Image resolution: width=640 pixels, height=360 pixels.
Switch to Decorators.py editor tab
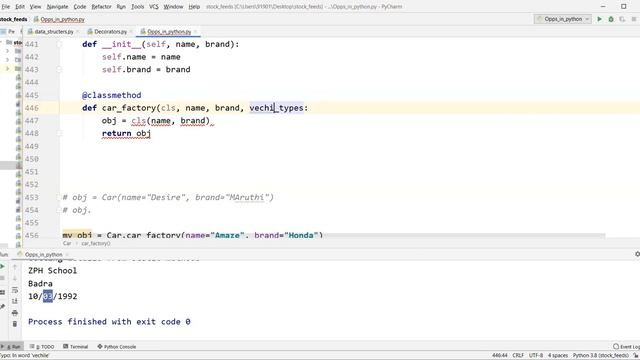(x=110, y=31)
